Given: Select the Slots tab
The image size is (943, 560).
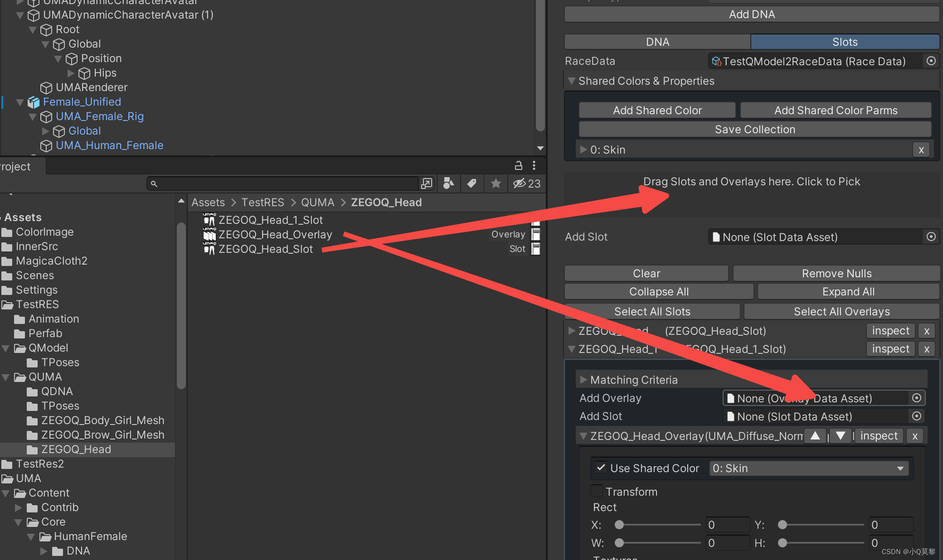Looking at the screenshot, I should [x=844, y=42].
